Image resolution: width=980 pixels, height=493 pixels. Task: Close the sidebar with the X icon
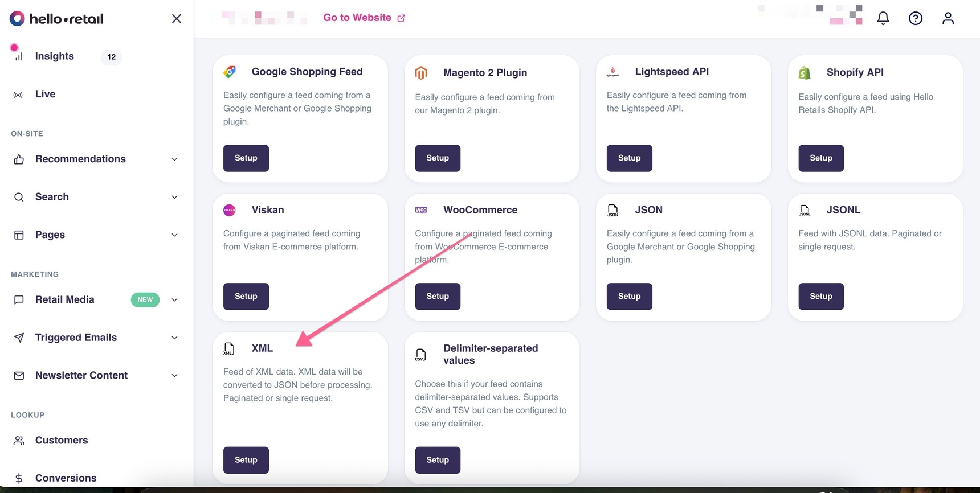coord(177,19)
